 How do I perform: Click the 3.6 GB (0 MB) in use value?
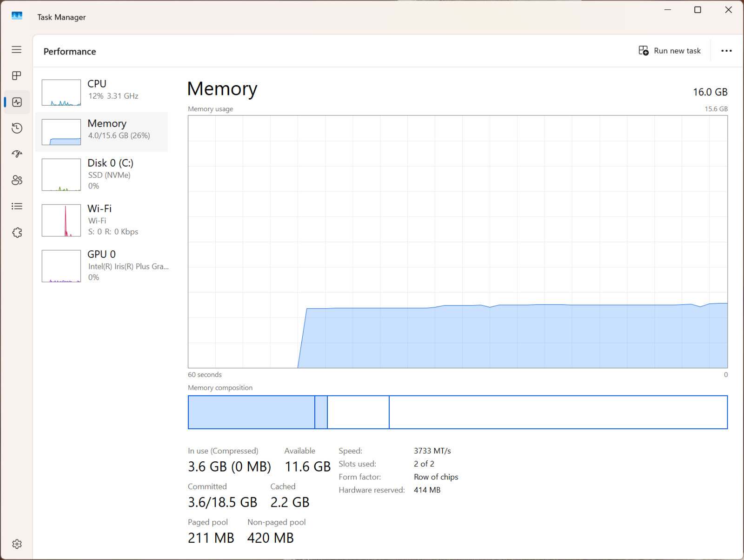(229, 467)
